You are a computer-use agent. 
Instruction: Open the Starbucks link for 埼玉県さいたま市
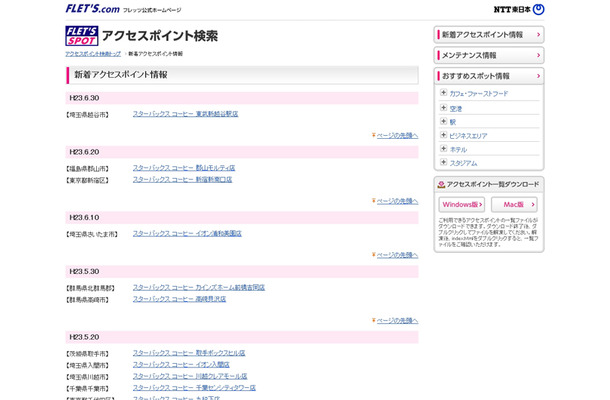[x=187, y=234]
